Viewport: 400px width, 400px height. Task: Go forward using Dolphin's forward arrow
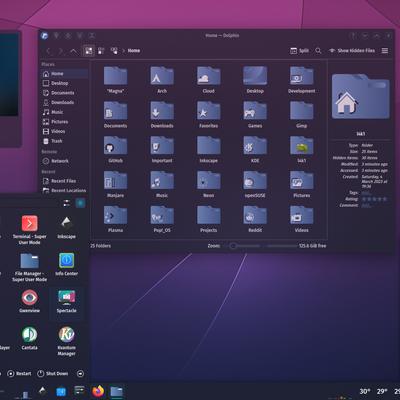[61, 51]
